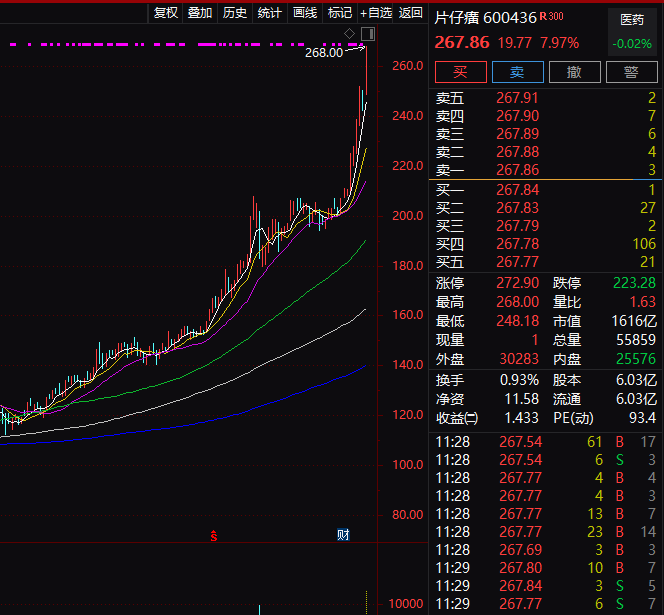This screenshot has width=664, height=615.
Task: Select the 卖三 price 267.89
Action: (517, 134)
